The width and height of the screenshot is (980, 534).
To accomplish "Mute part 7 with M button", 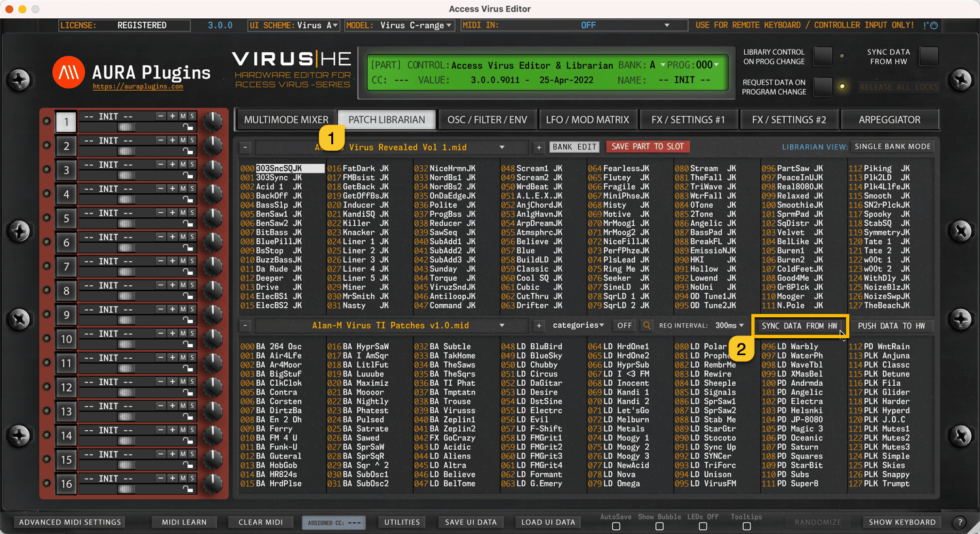I will coord(183,260).
